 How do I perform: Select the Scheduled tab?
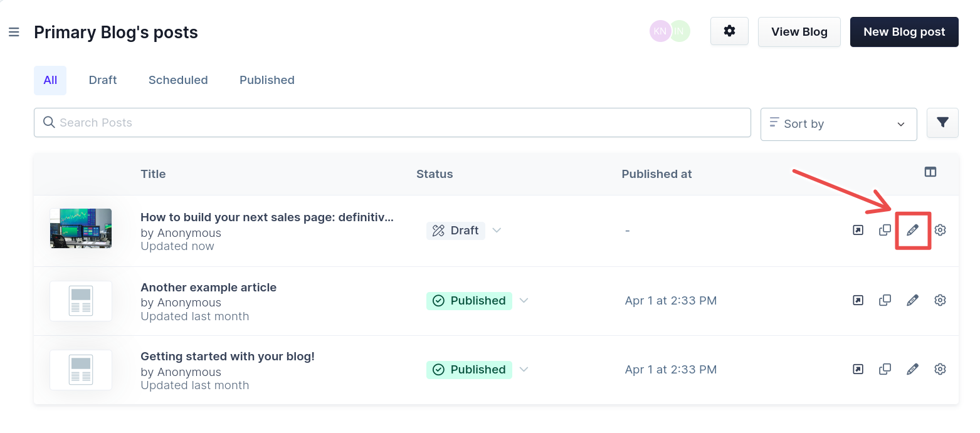click(x=178, y=80)
